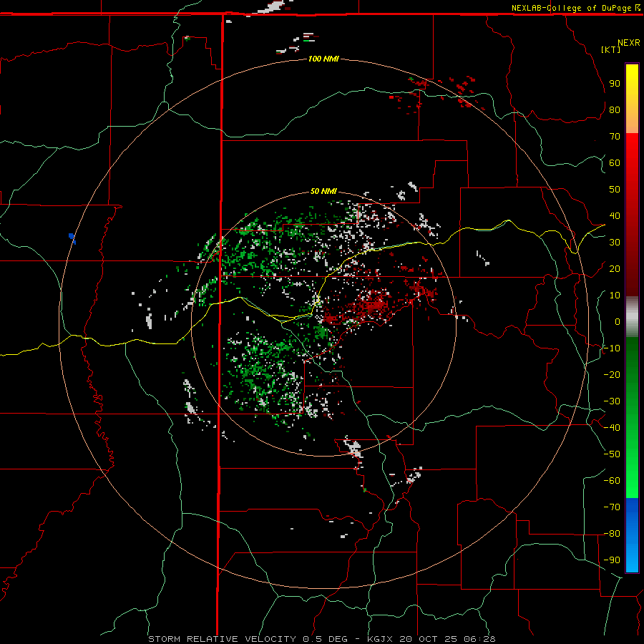Click the KGJX 20 OCT 25 06:28 timestamp
The height and width of the screenshot is (644, 644).
coord(431,639)
